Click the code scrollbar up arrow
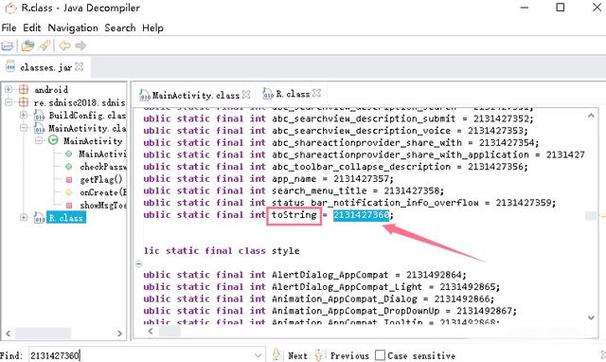The height and width of the screenshot is (362, 606). click(x=591, y=116)
